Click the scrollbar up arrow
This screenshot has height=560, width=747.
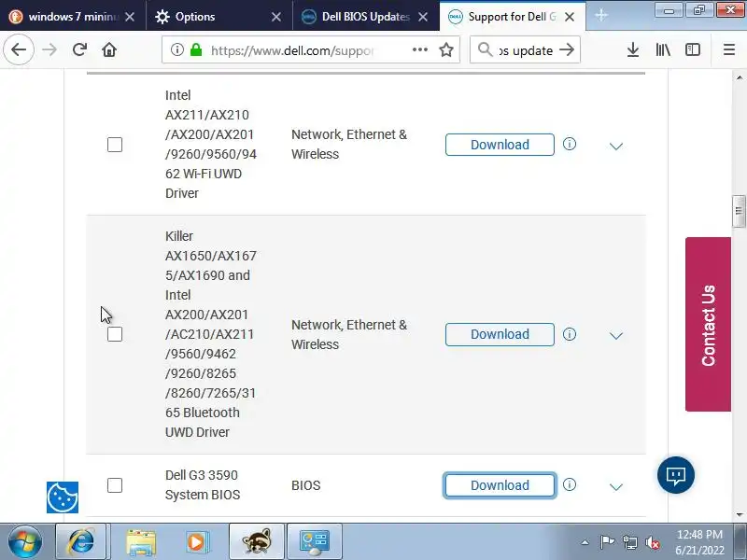[x=739, y=77]
